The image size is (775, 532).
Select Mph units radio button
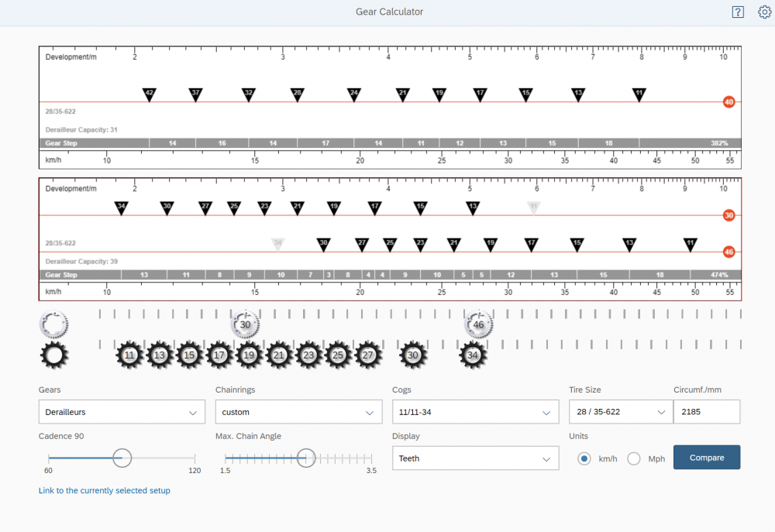634,458
